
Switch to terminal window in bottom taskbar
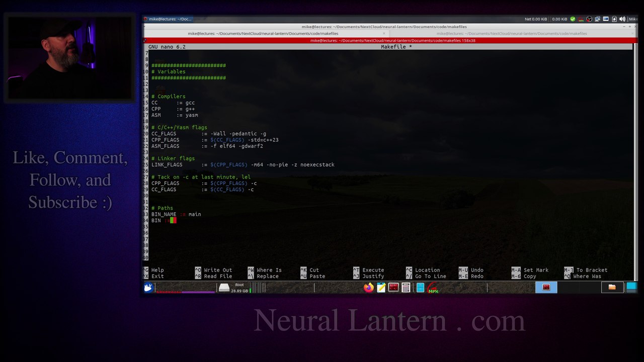tap(546, 288)
